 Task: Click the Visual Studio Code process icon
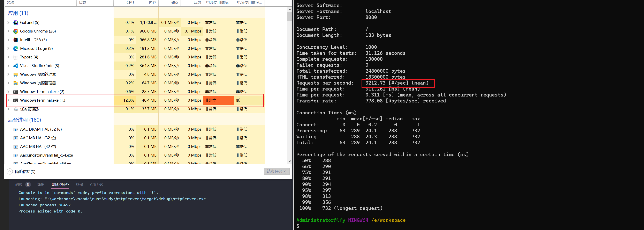coord(16,66)
